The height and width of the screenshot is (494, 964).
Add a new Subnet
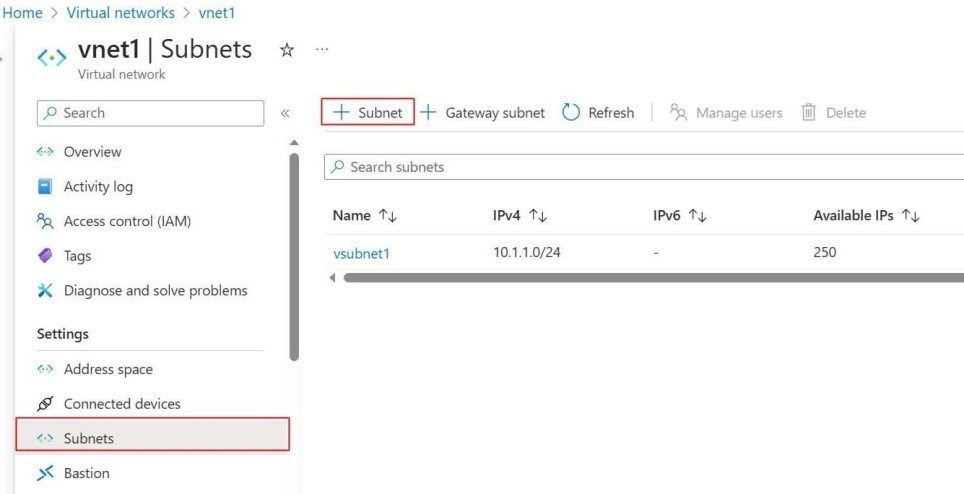coord(368,113)
